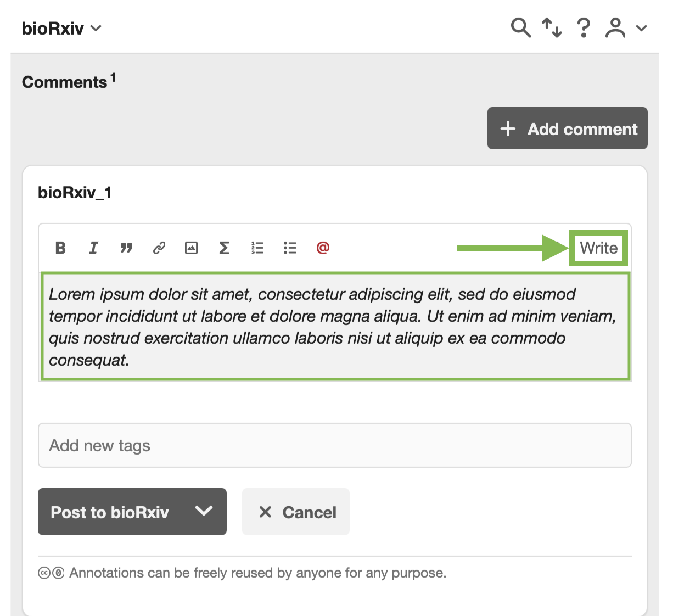Open the user account menu
This screenshot has width=673, height=616.
(625, 27)
